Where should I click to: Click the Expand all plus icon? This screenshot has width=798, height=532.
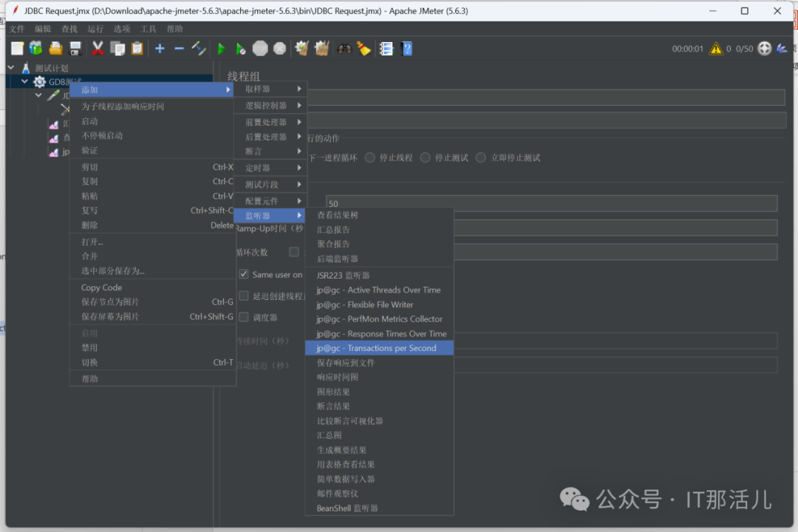(x=160, y=48)
